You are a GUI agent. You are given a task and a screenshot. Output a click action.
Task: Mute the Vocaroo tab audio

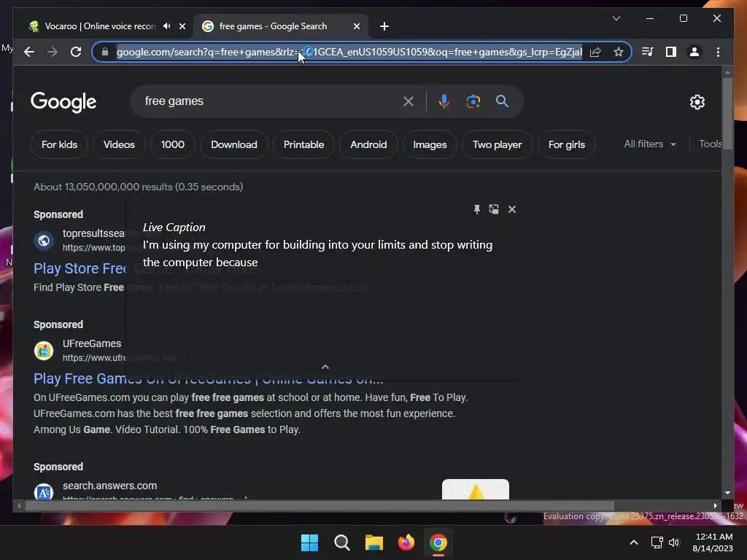(x=166, y=26)
